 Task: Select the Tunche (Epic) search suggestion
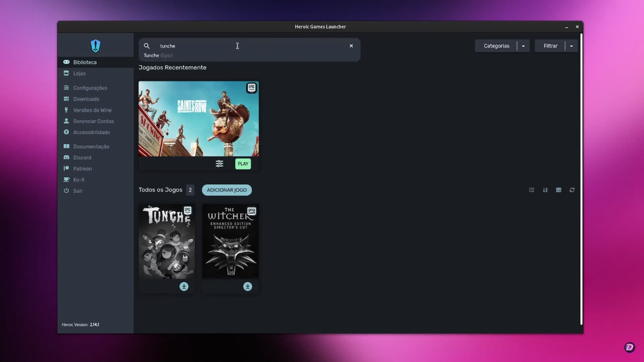click(x=158, y=55)
